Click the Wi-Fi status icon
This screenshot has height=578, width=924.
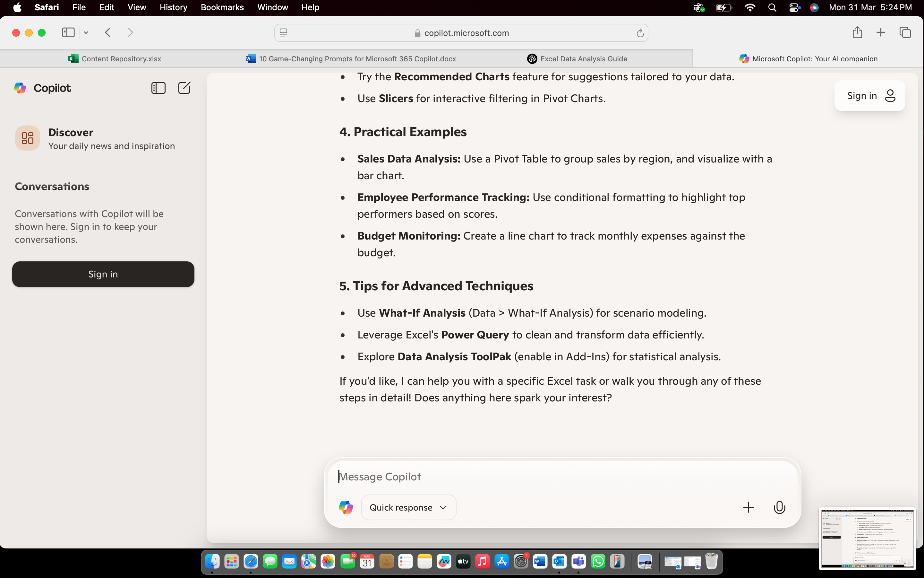[749, 8]
